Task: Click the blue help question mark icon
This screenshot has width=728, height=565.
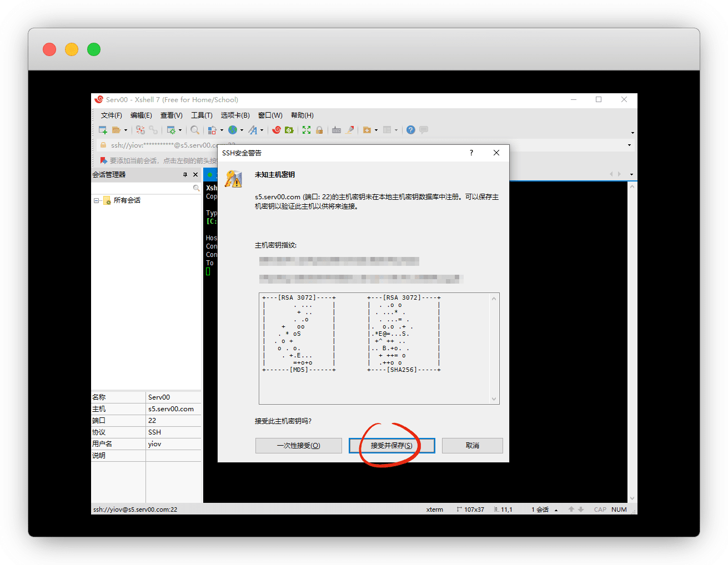Action: (x=410, y=130)
